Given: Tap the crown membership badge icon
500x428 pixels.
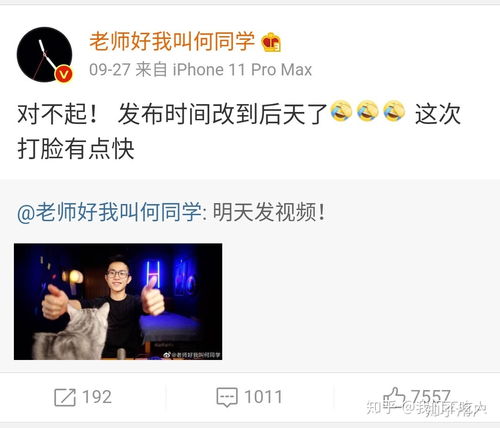Looking at the screenshot, I should click(271, 42).
